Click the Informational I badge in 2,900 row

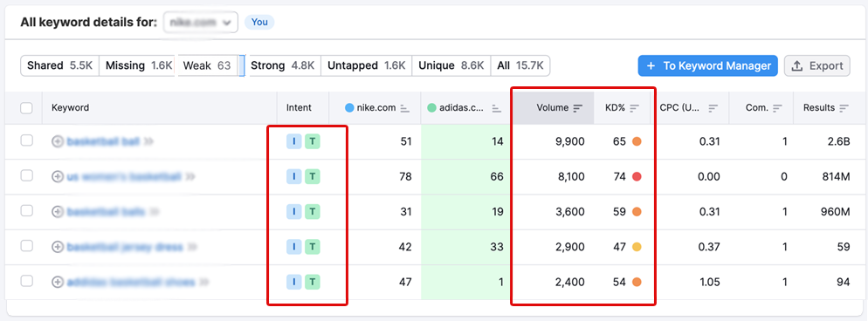pos(294,247)
